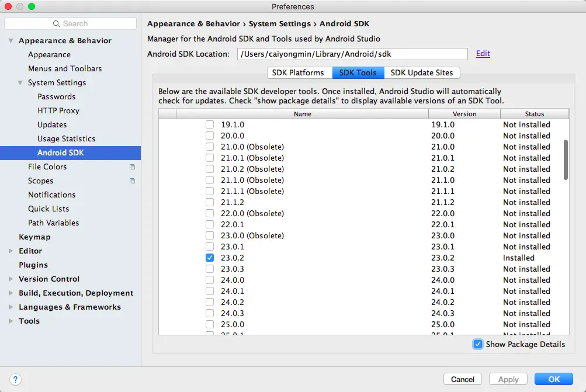Screen dimensions: 586x392
Task: Click version cell '24.0.2'
Action: click(x=443, y=302)
